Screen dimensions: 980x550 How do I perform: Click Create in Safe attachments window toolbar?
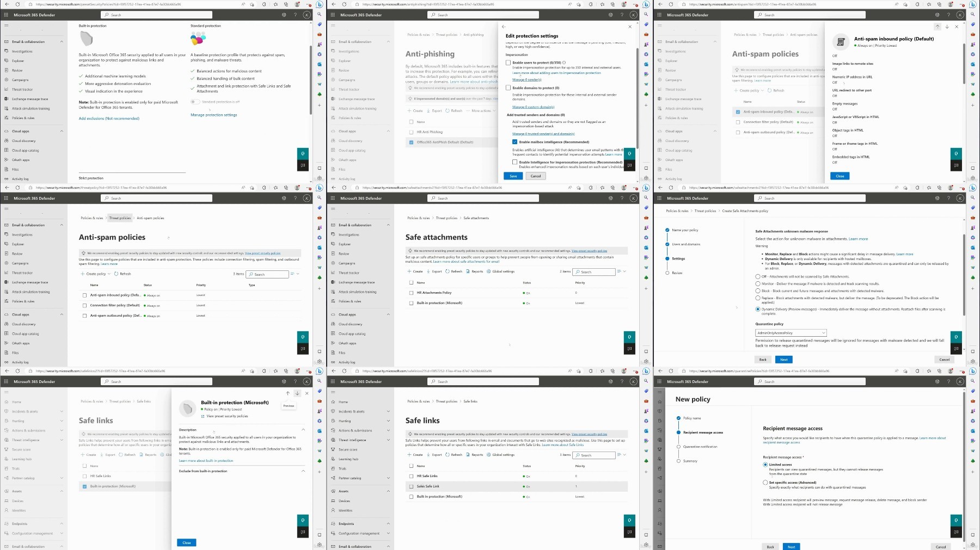415,271
